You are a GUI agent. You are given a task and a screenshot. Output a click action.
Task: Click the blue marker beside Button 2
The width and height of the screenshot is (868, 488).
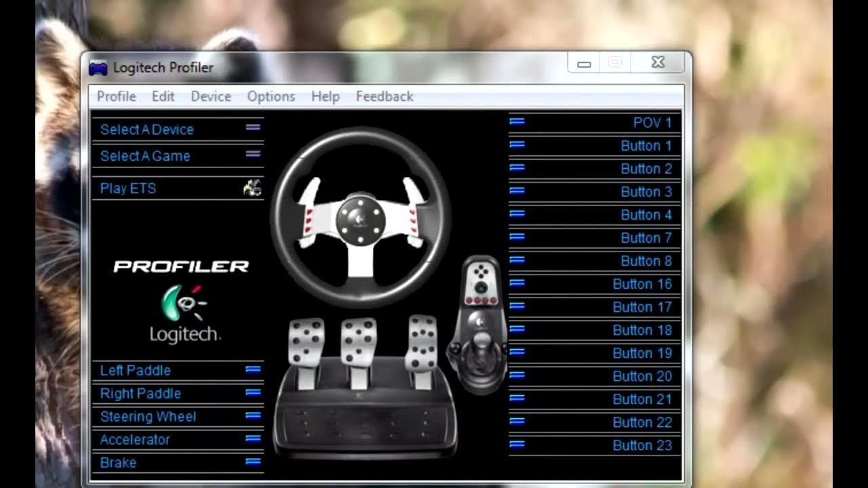point(517,167)
